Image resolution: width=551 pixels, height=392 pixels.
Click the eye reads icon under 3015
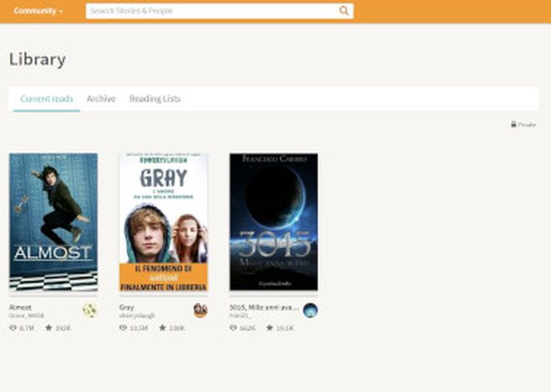pyautogui.click(x=233, y=328)
